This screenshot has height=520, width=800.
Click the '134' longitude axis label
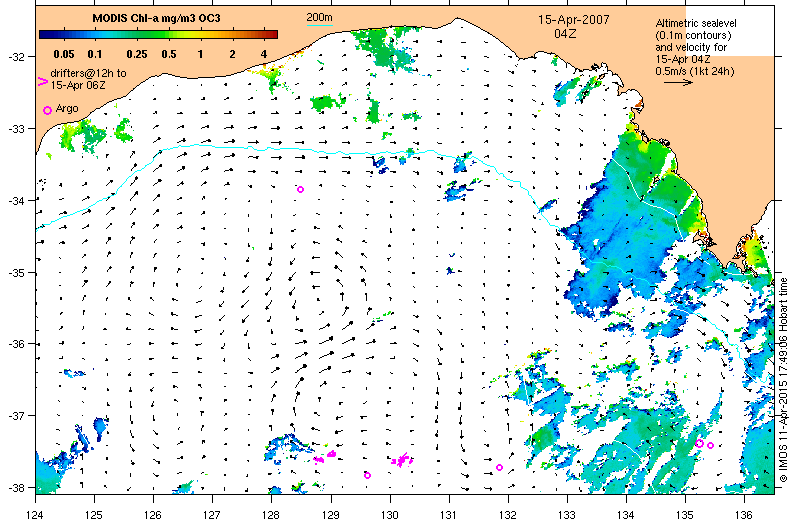pos(626,514)
